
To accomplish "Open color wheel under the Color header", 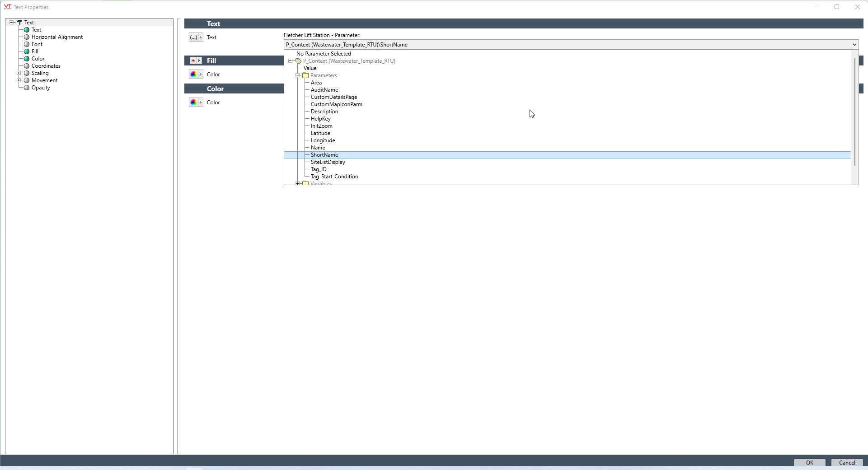I will pyautogui.click(x=193, y=102).
